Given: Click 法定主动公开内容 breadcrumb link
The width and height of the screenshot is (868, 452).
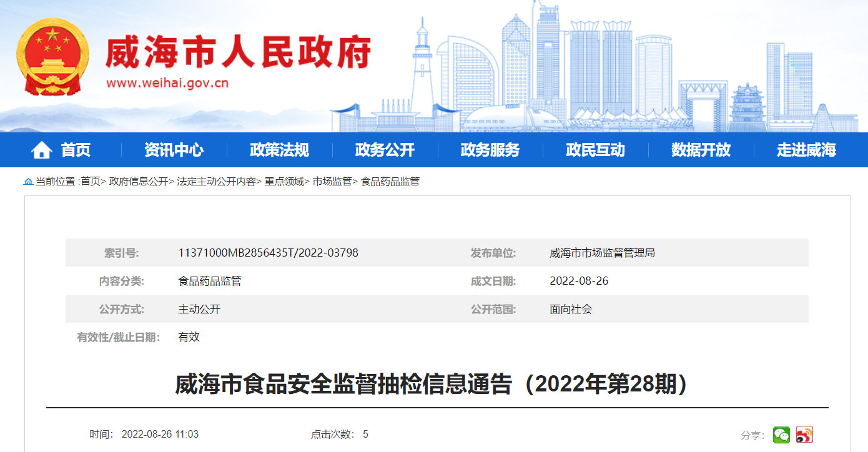Looking at the screenshot, I should point(216,182).
